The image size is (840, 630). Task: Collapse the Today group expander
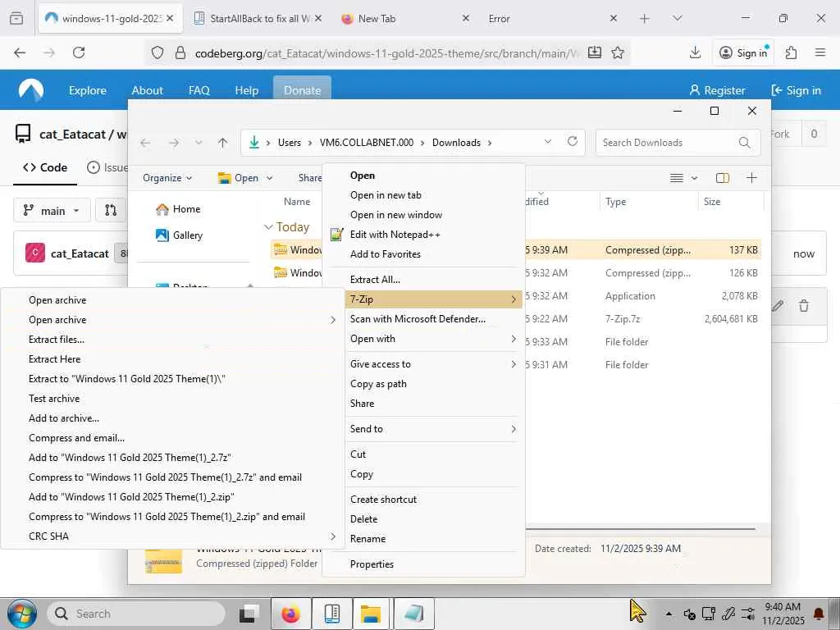click(x=268, y=227)
